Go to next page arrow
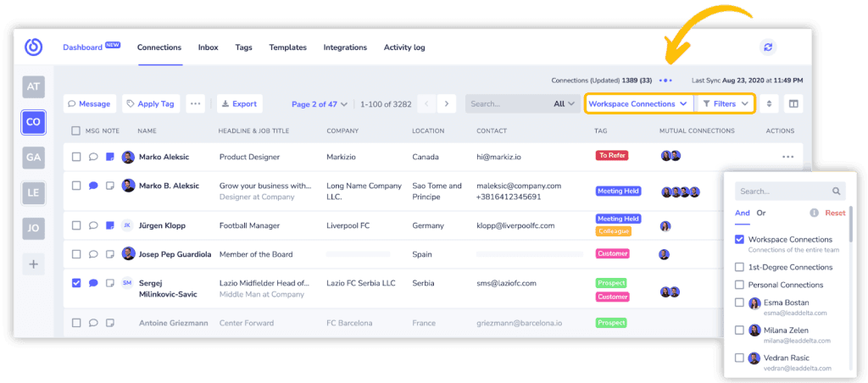The height and width of the screenshot is (383, 868). click(447, 103)
